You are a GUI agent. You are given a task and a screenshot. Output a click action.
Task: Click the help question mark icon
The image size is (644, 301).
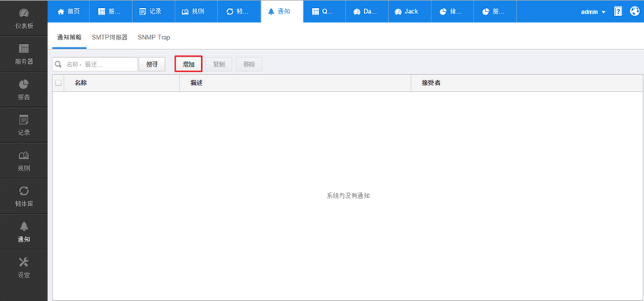tap(618, 11)
